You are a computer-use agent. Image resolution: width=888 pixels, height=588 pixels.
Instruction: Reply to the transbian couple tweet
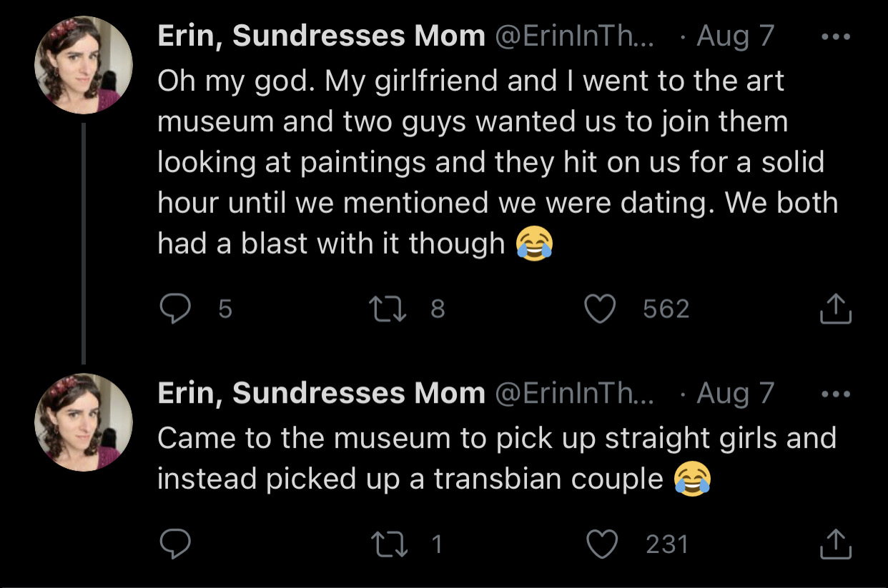tap(174, 544)
